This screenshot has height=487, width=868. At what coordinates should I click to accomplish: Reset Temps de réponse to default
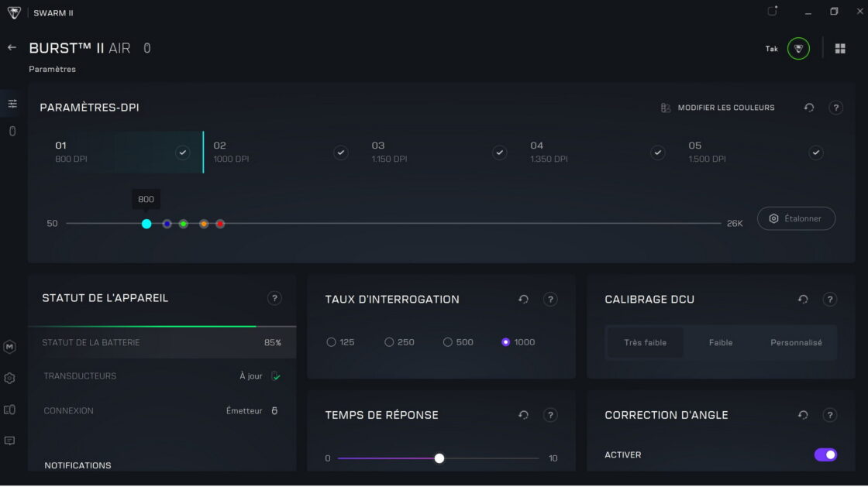coord(523,414)
